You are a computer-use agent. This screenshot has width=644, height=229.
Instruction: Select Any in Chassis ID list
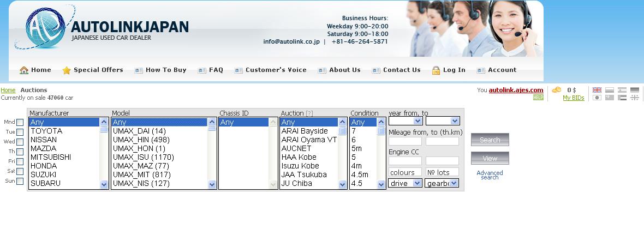pyautogui.click(x=244, y=122)
